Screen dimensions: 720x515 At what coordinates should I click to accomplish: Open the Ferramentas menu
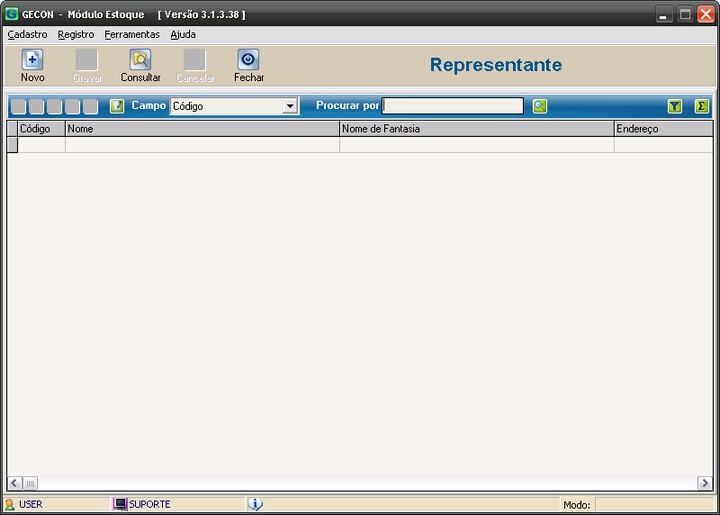(132, 34)
